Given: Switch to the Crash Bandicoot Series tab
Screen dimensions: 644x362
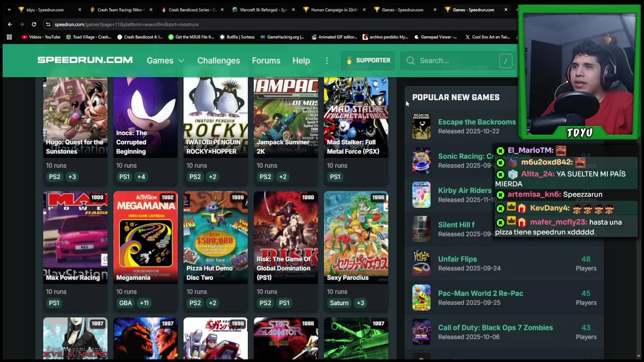Looking at the screenshot, I should coord(192,10).
